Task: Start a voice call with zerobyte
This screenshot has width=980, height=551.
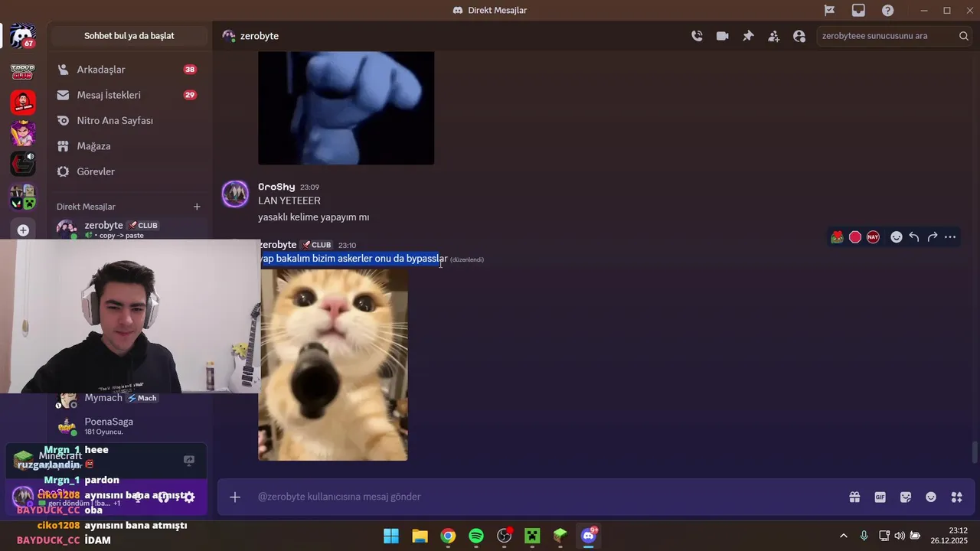Action: (x=697, y=36)
